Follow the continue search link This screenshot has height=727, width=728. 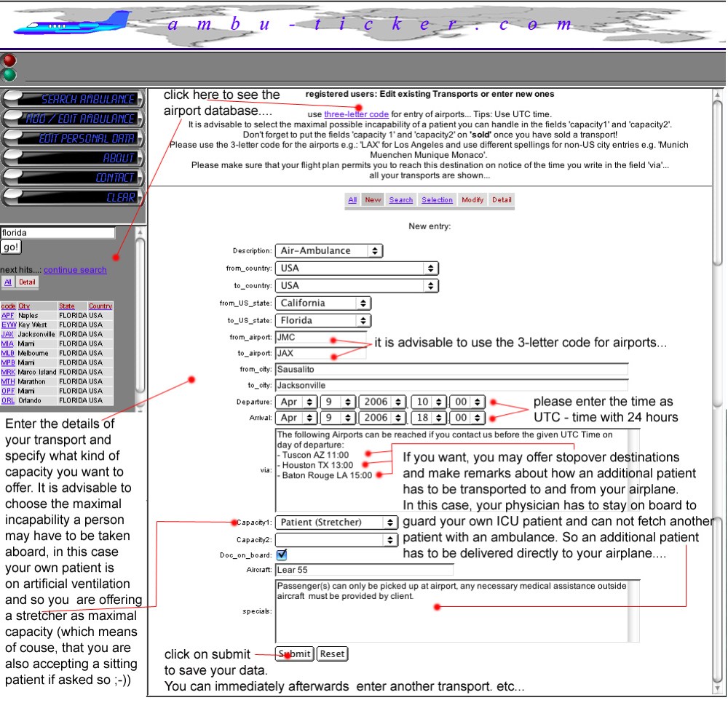[75, 270]
